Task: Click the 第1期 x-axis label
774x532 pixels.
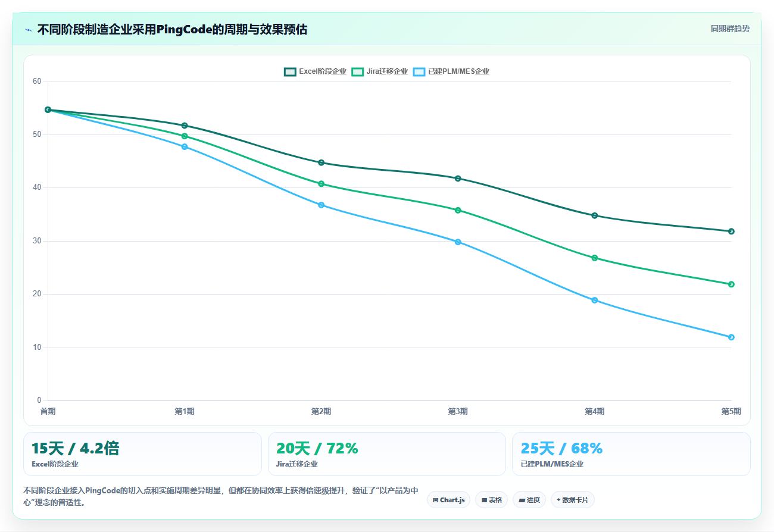Action: coord(185,411)
